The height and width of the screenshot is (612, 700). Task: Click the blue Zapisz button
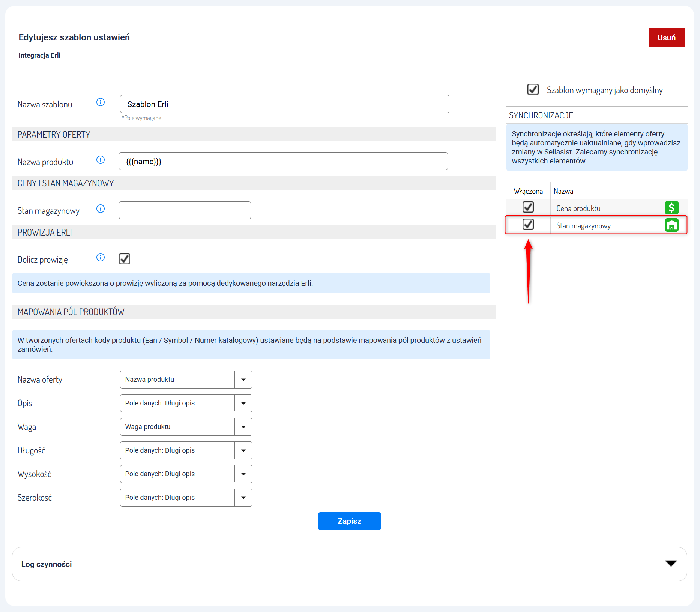349,521
